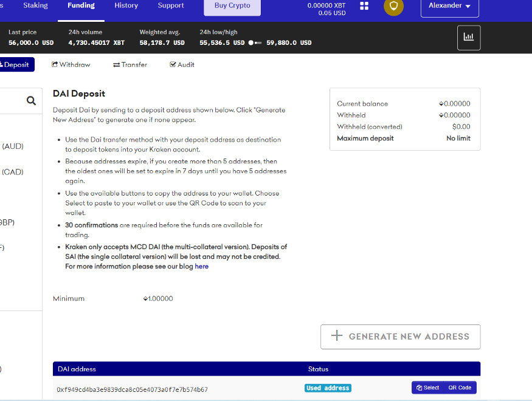Open the apps grid icon

[364, 5]
